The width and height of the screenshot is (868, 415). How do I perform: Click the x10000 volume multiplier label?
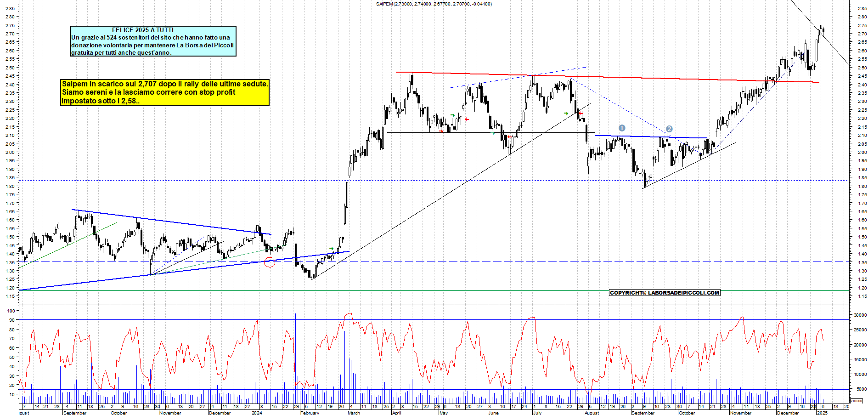(x=857, y=401)
